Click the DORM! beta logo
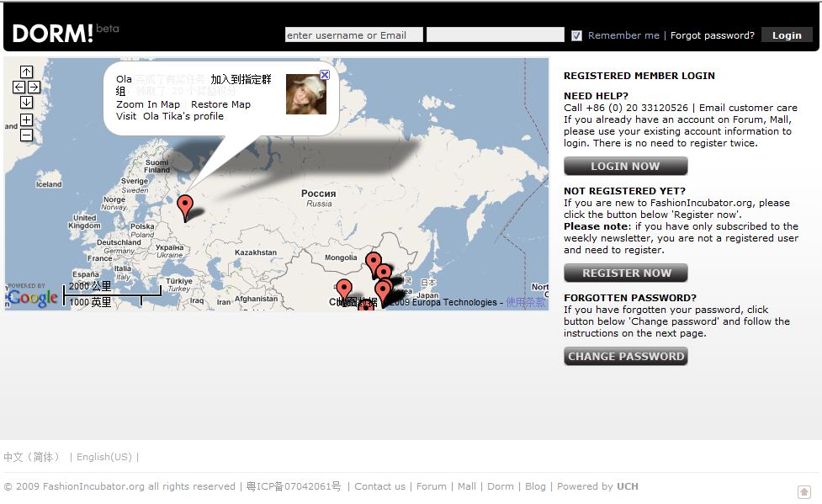The height and width of the screenshot is (504, 822). (66, 34)
